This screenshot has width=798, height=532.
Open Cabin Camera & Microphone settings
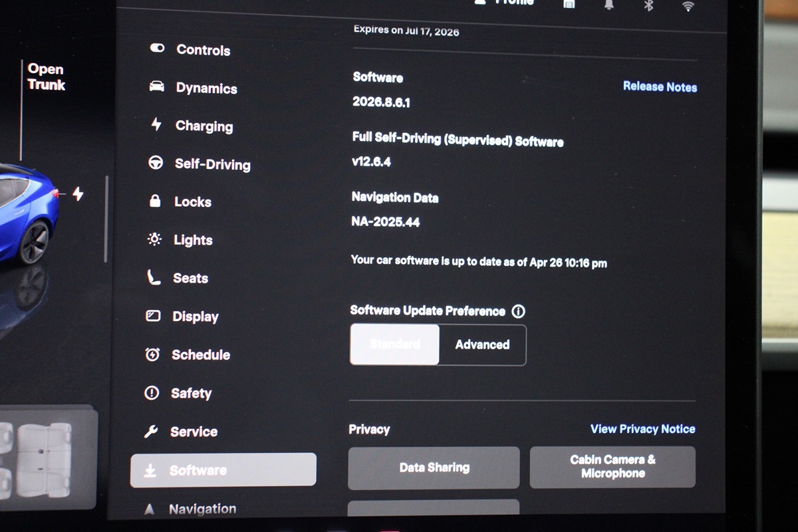[612, 467]
